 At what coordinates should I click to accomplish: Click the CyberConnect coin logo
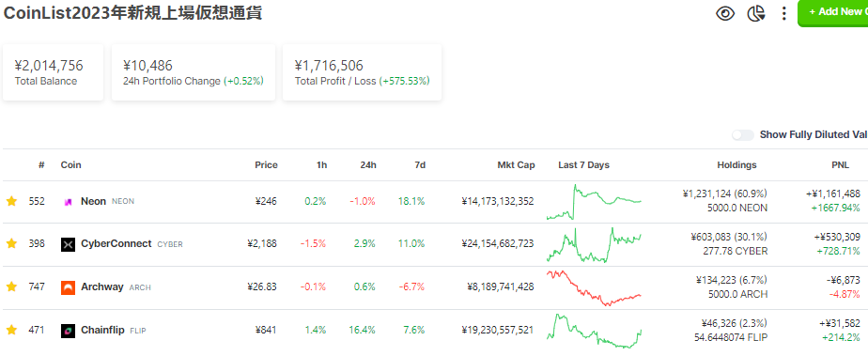68,244
